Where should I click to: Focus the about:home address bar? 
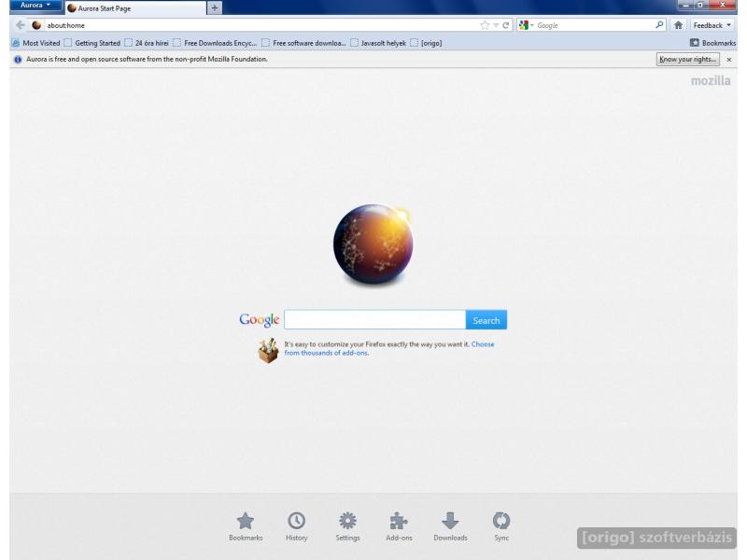pyautogui.click(x=262, y=25)
